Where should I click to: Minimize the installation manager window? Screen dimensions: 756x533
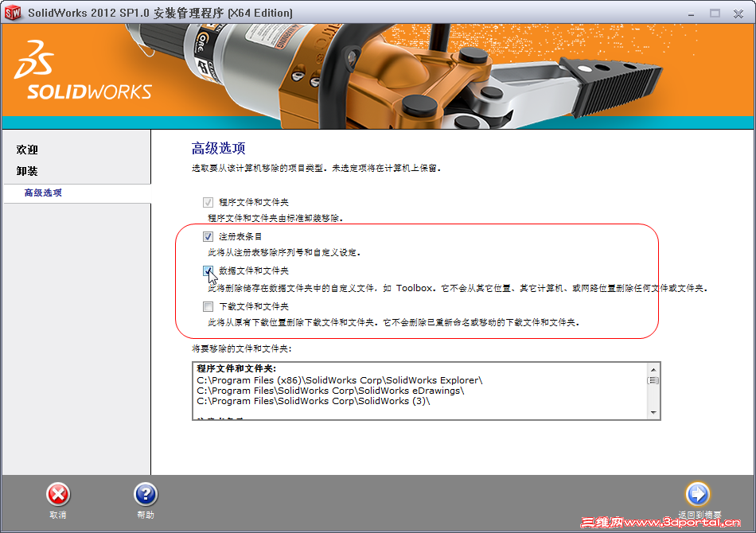[691, 14]
